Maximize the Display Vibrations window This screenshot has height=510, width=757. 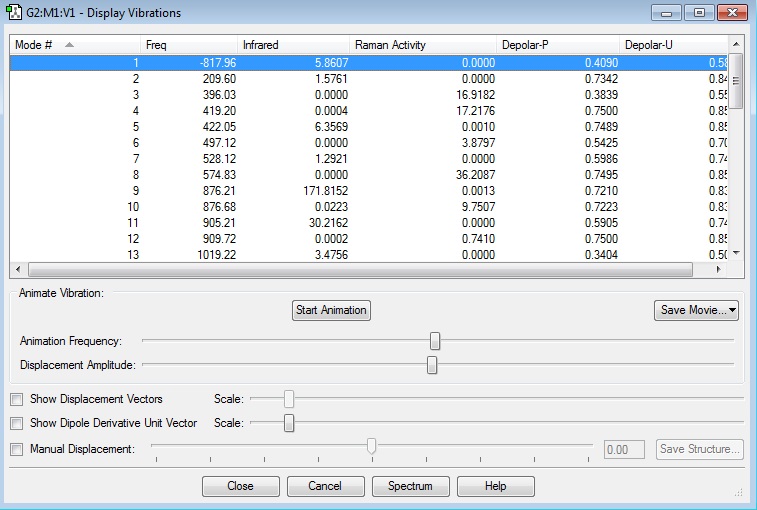coord(699,13)
